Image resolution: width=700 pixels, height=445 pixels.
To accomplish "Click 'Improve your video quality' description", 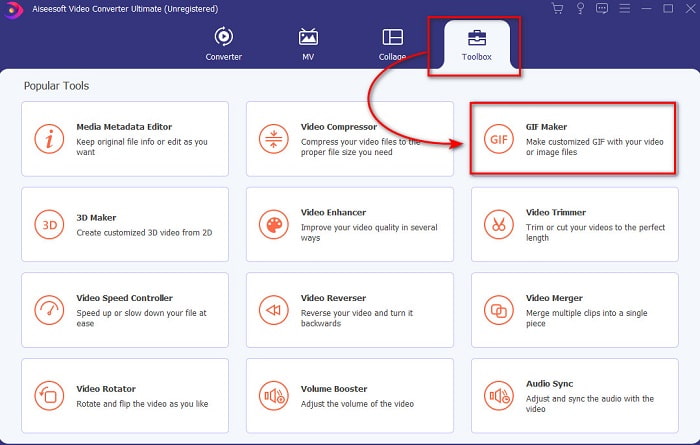I will [x=369, y=233].
